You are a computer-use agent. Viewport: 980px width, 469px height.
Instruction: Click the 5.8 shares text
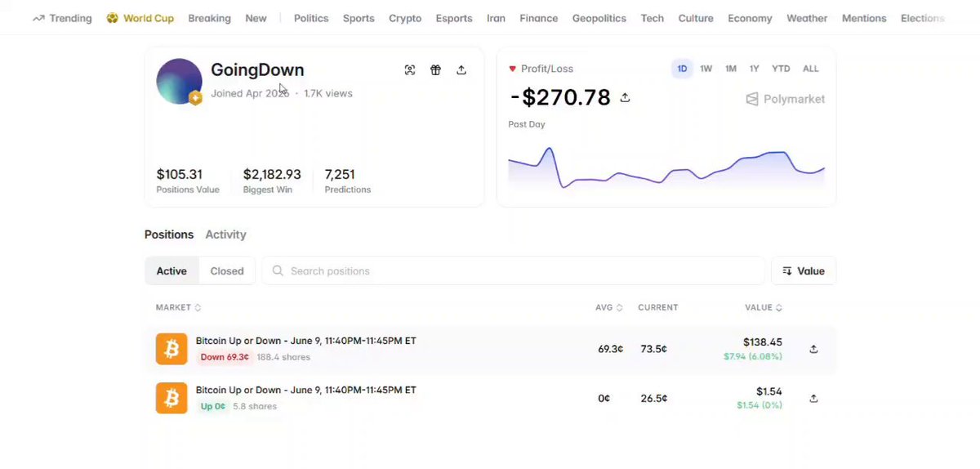(255, 406)
